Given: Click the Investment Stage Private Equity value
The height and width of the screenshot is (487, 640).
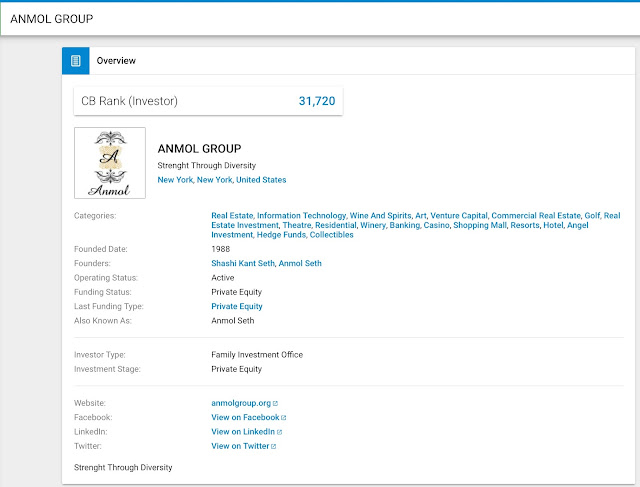Looking at the screenshot, I should click(236, 369).
